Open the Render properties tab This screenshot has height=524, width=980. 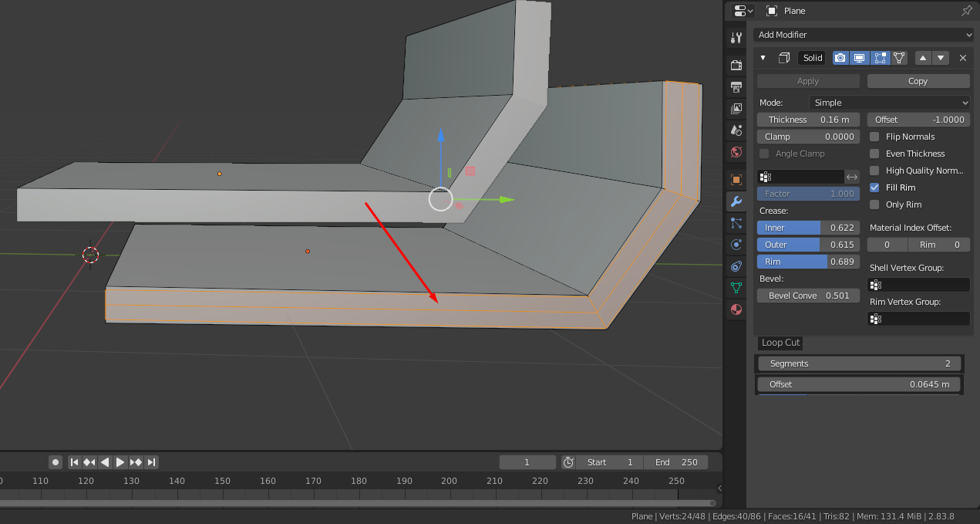(736, 65)
